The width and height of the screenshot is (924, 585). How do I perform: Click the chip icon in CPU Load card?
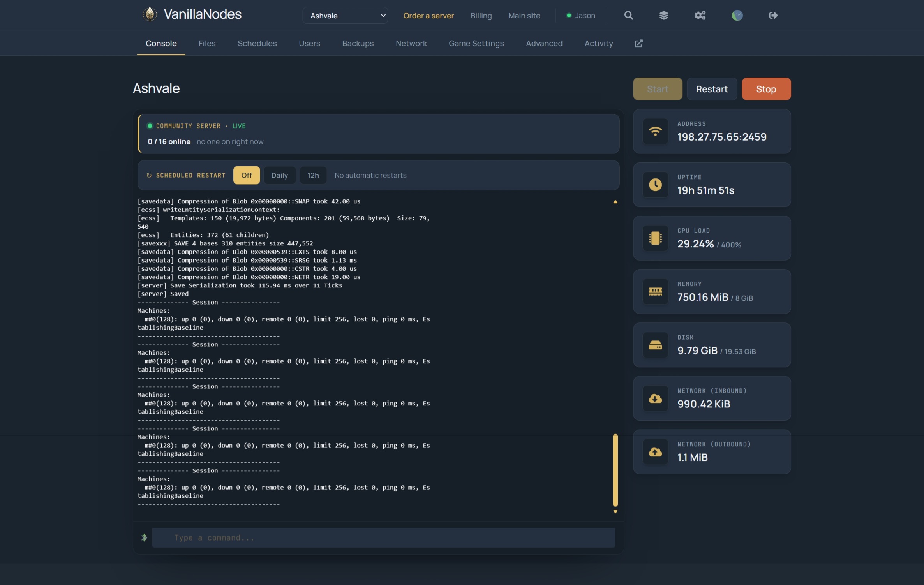[x=655, y=238]
